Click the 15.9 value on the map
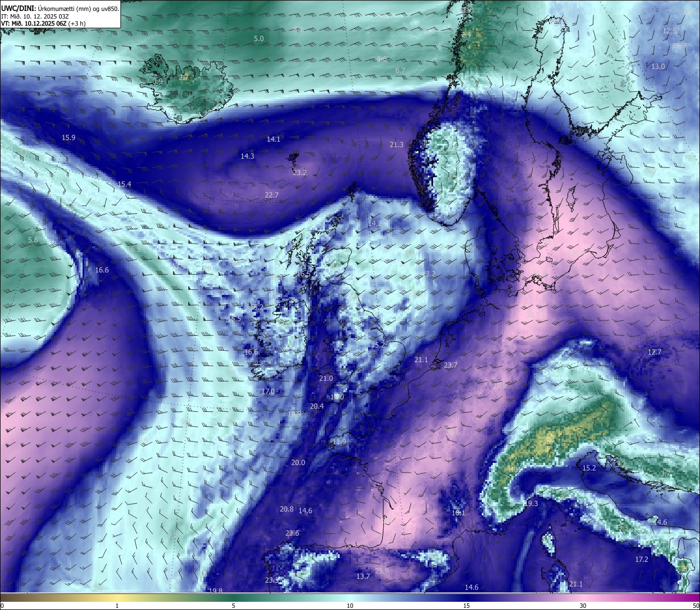The image size is (700, 610). point(68,138)
